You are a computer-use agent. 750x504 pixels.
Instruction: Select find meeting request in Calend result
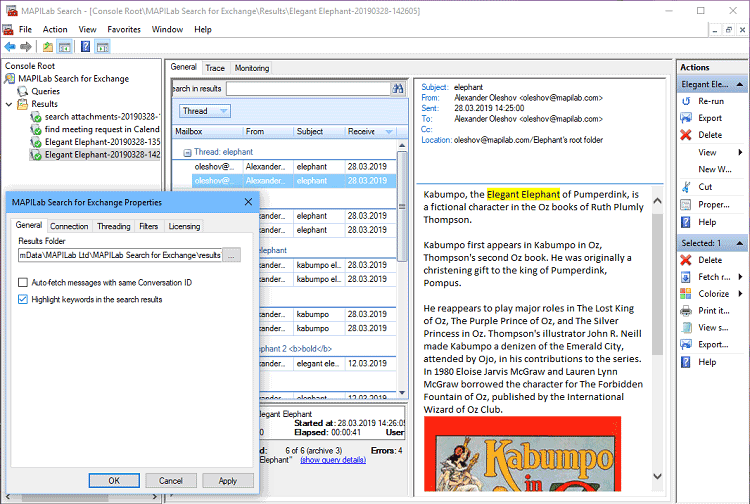point(101,129)
